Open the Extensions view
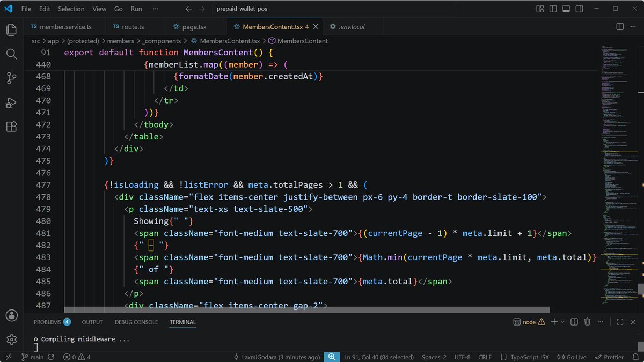Viewport: 644px width, 362px height. pos(11,127)
